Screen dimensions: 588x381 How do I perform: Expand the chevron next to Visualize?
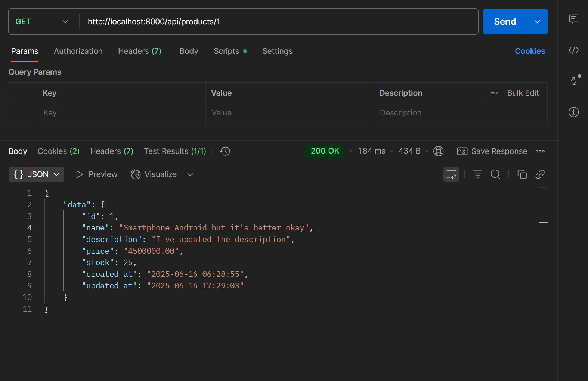pos(190,174)
